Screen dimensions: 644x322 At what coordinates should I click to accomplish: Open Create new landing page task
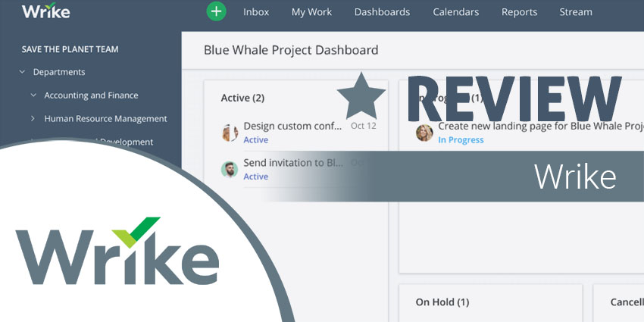(x=541, y=126)
